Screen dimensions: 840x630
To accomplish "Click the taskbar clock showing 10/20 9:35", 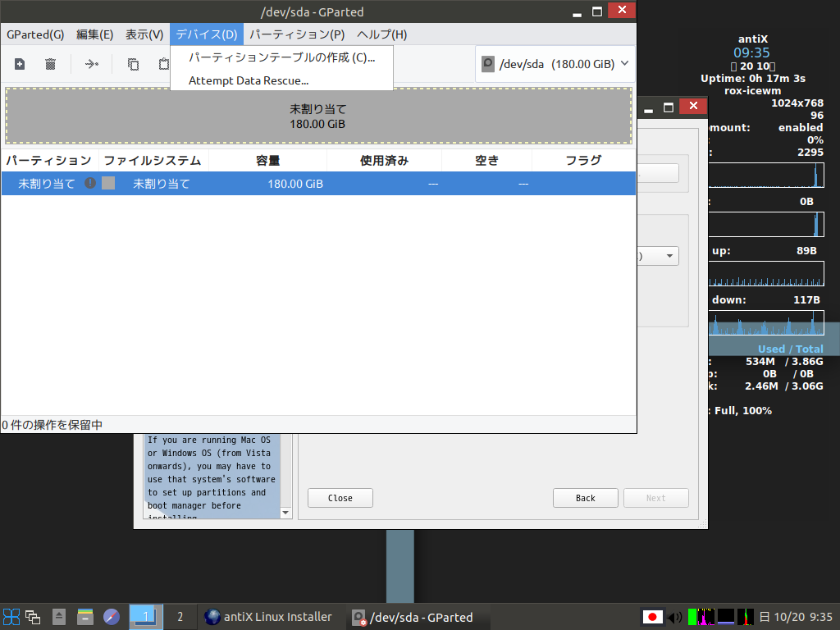I will pyautogui.click(x=797, y=617).
